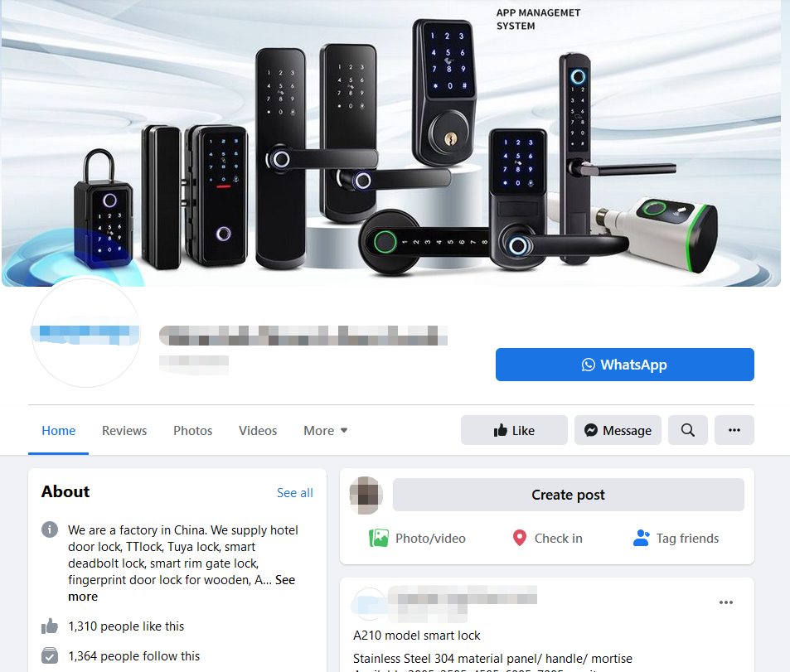Click the Like thumbs-up button
This screenshot has width=790, height=672.
514,430
